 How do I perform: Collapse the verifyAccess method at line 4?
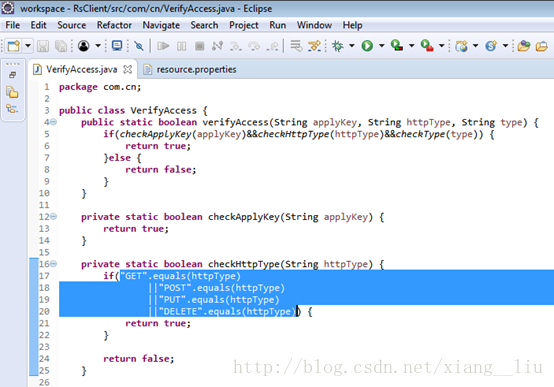click(53, 122)
